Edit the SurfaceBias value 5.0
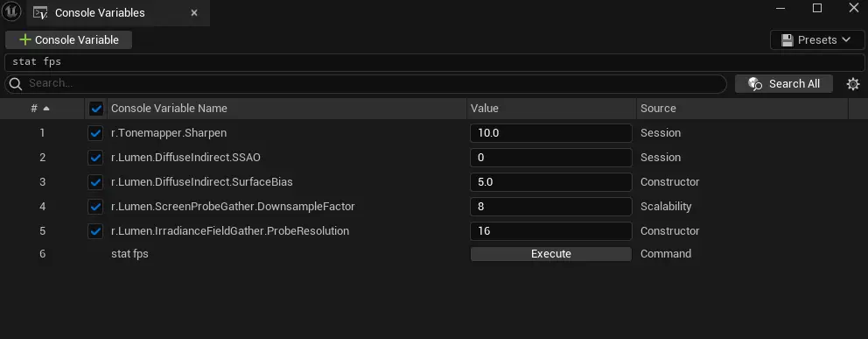Image resolution: width=868 pixels, height=339 pixels. pyautogui.click(x=550, y=181)
